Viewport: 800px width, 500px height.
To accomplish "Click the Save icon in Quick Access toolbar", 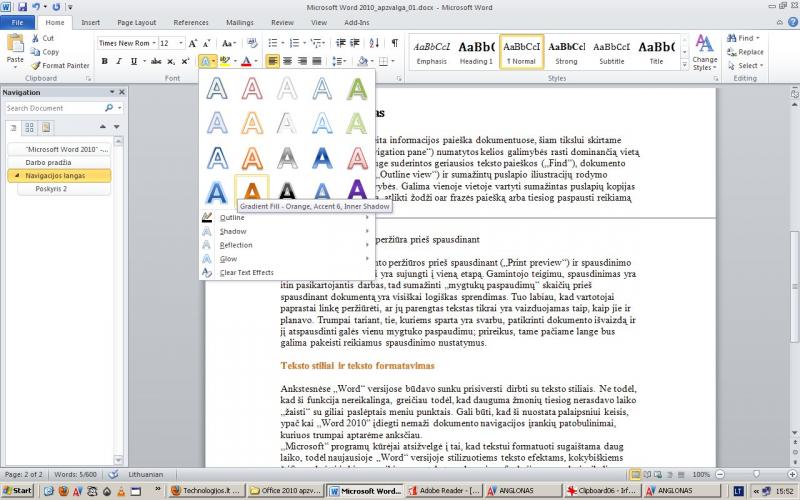I will coord(21,7).
